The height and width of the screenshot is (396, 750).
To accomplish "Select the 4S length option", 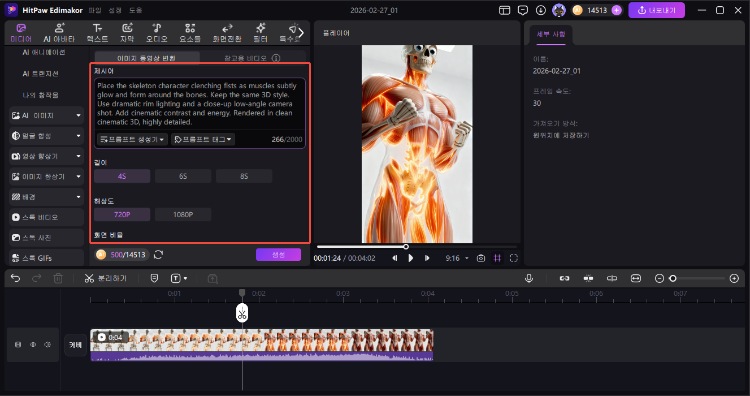I will click(x=122, y=176).
